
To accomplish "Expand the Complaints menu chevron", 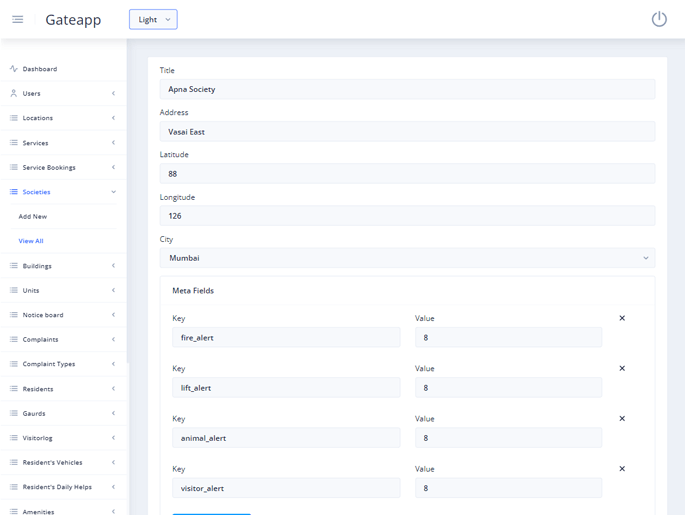I will coord(114,339).
